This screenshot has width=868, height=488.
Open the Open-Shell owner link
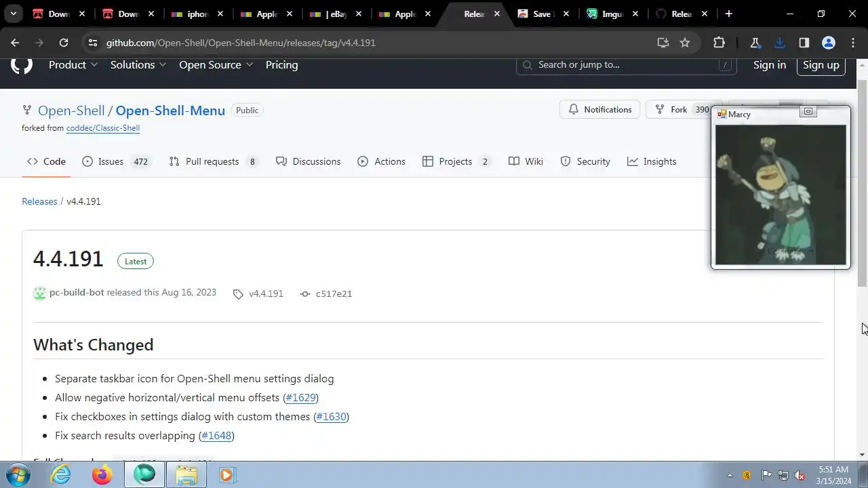click(71, 110)
